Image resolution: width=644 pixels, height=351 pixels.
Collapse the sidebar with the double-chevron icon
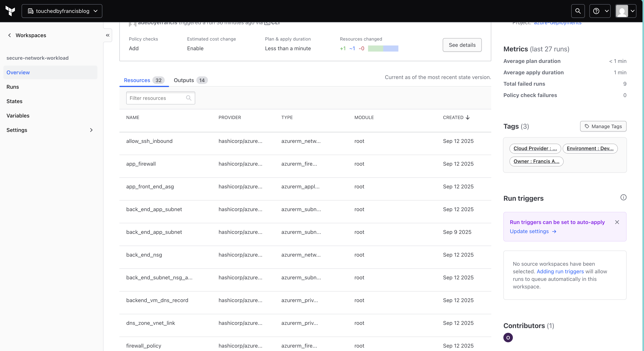108,35
